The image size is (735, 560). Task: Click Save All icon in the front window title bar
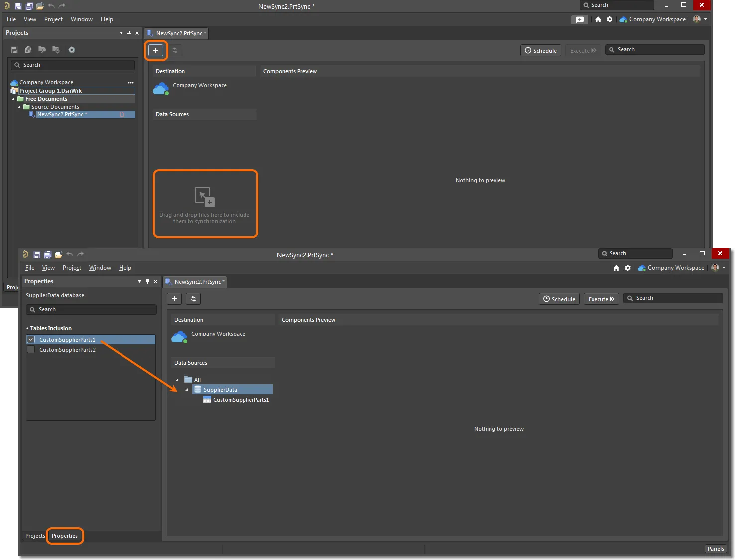click(x=47, y=255)
